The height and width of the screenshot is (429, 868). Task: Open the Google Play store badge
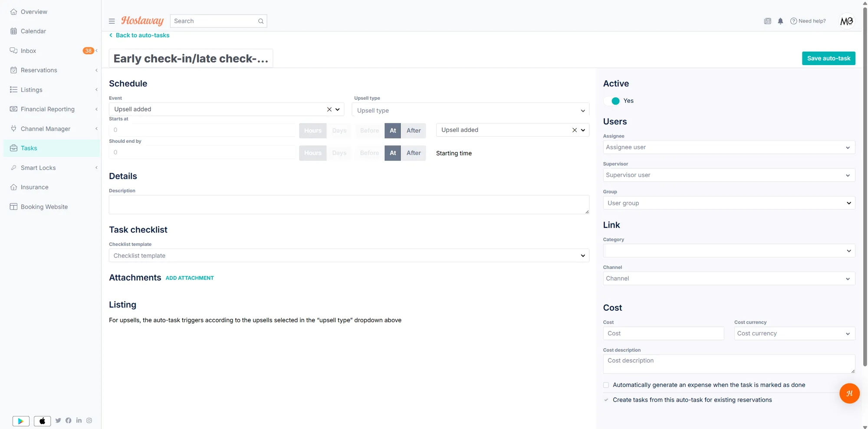pos(21,421)
